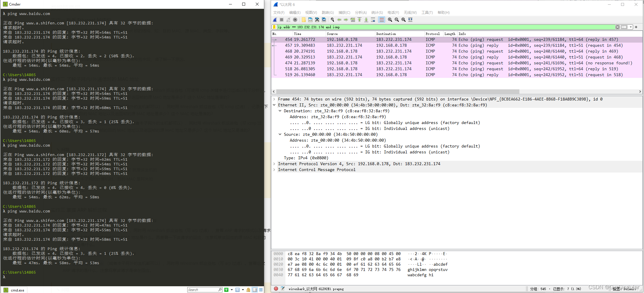644x293 pixels.
Task: Jump to the last packet
Action: 366,20
